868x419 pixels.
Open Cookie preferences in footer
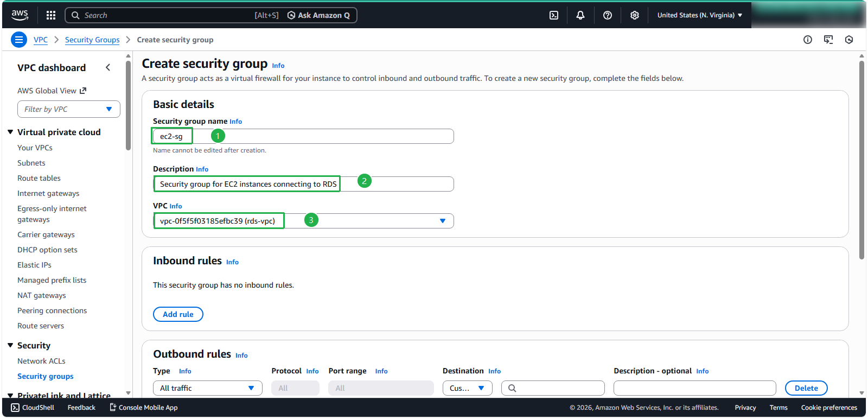point(829,408)
